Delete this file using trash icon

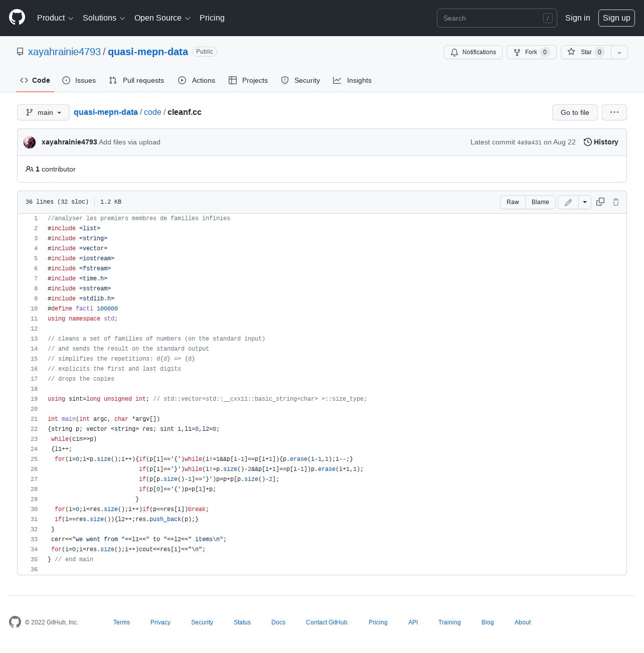[x=616, y=202]
